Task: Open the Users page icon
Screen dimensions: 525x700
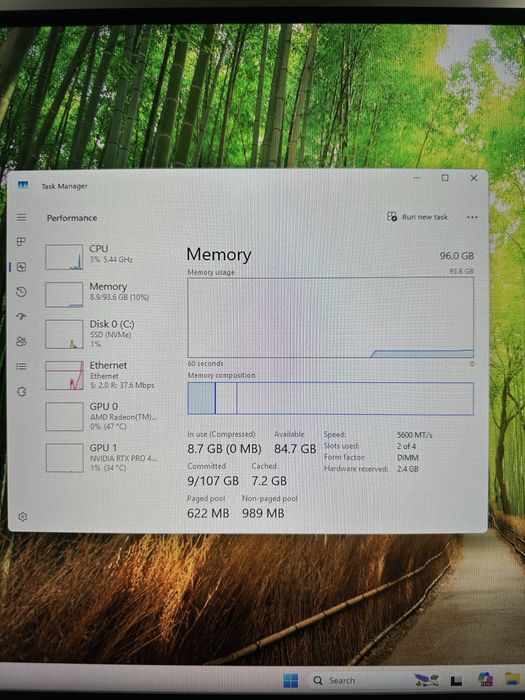Action: (21, 342)
